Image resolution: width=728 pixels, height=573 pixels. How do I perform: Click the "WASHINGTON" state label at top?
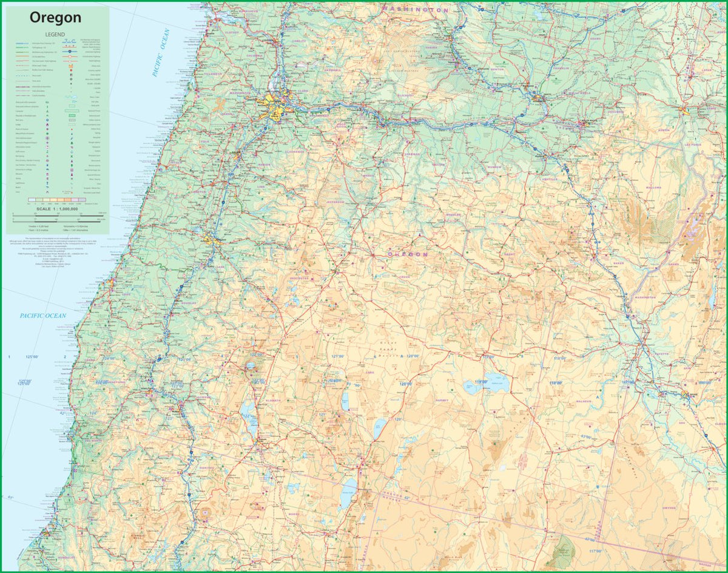click(416, 10)
